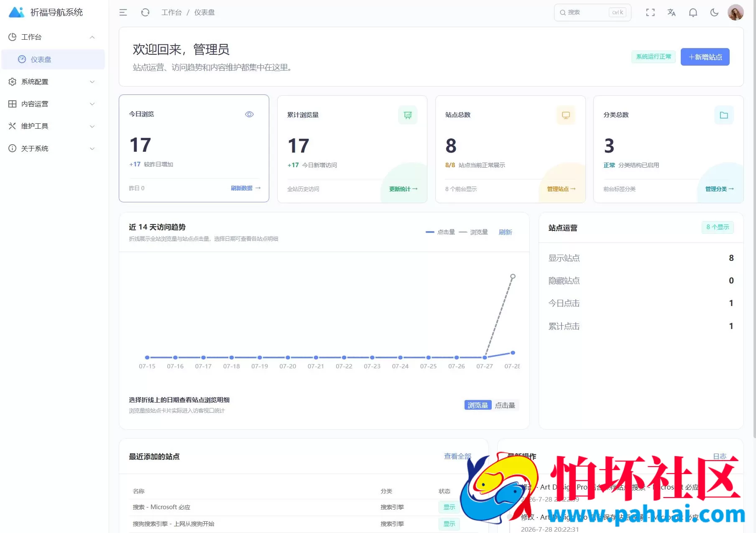Expand the 内容运营 menu chevron
Image resolution: width=756 pixels, height=533 pixels.
(x=92, y=104)
